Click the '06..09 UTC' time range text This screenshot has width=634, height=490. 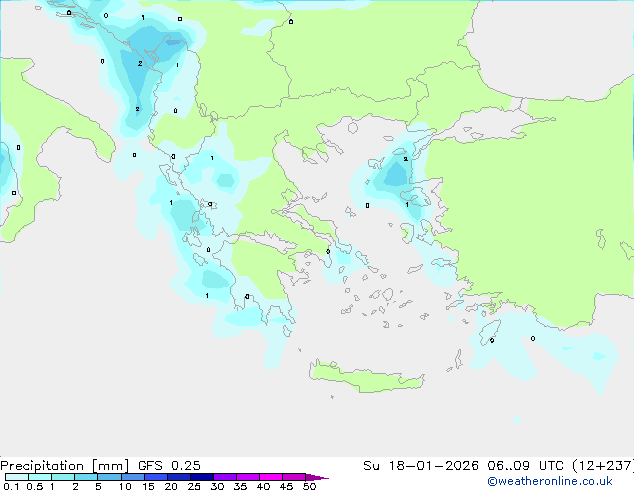pos(525,466)
